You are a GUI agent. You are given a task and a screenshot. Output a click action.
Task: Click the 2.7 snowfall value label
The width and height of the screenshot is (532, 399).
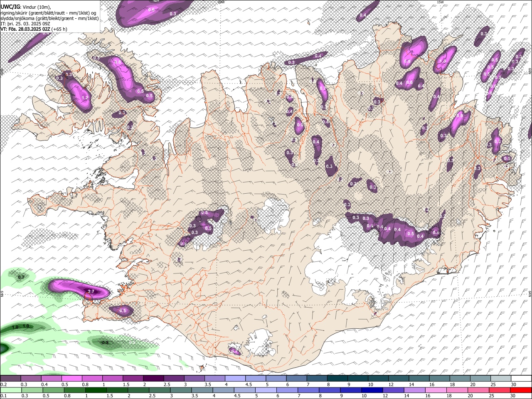point(91,292)
